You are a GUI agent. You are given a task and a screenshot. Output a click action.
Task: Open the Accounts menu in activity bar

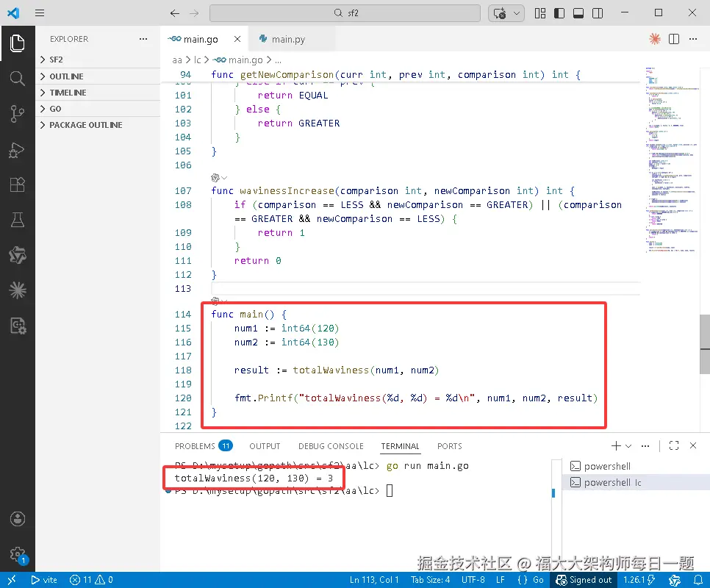17,519
